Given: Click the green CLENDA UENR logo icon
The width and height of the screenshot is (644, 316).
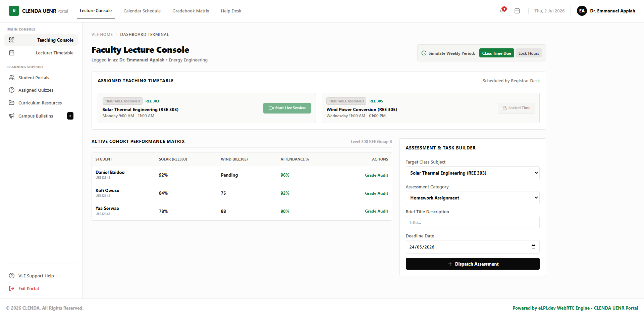Looking at the screenshot, I should pyautogui.click(x=14, y=11).
